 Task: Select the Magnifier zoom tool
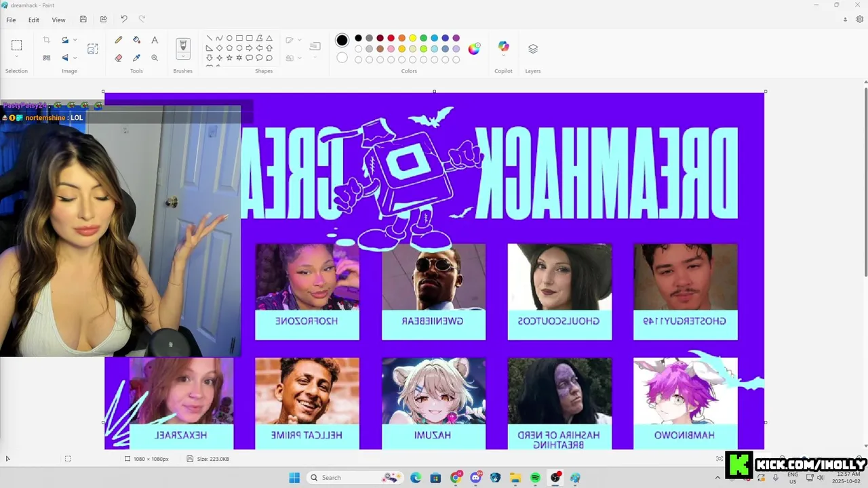point(155,58)
